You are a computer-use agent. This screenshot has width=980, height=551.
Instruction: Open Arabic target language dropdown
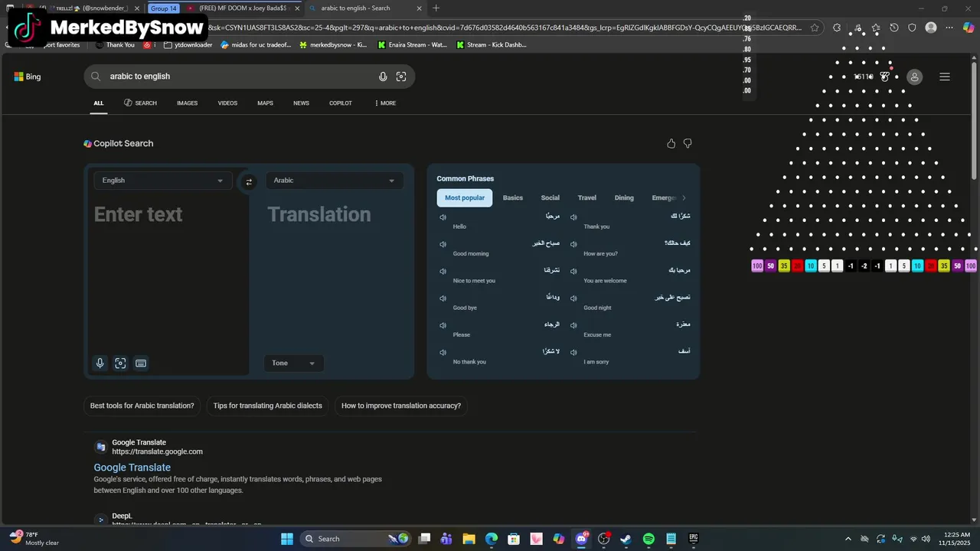pos(335,181)
